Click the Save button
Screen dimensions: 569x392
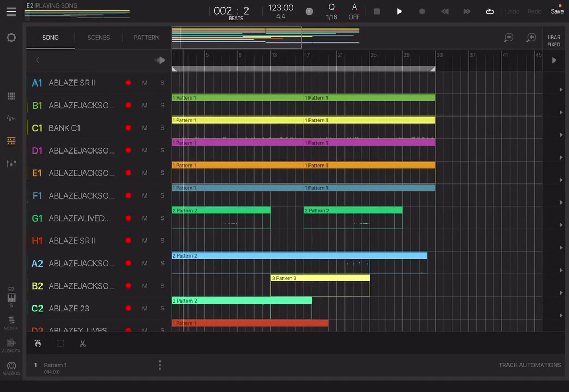pyautogui.click(x=557, y=11)
